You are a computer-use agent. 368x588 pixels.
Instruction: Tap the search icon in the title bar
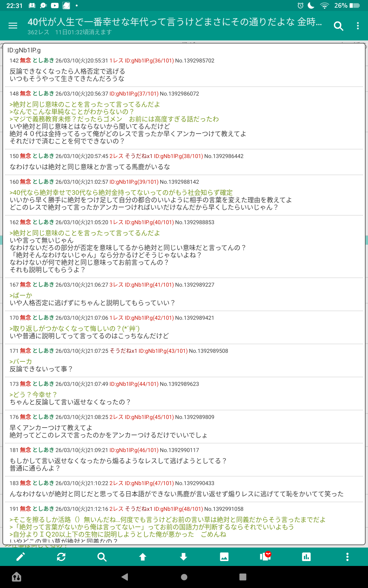[338, 26]
